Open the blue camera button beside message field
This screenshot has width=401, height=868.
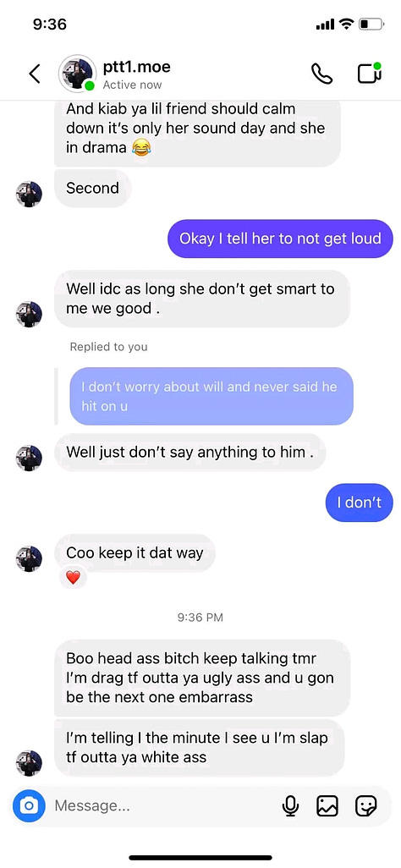[29, 805]
